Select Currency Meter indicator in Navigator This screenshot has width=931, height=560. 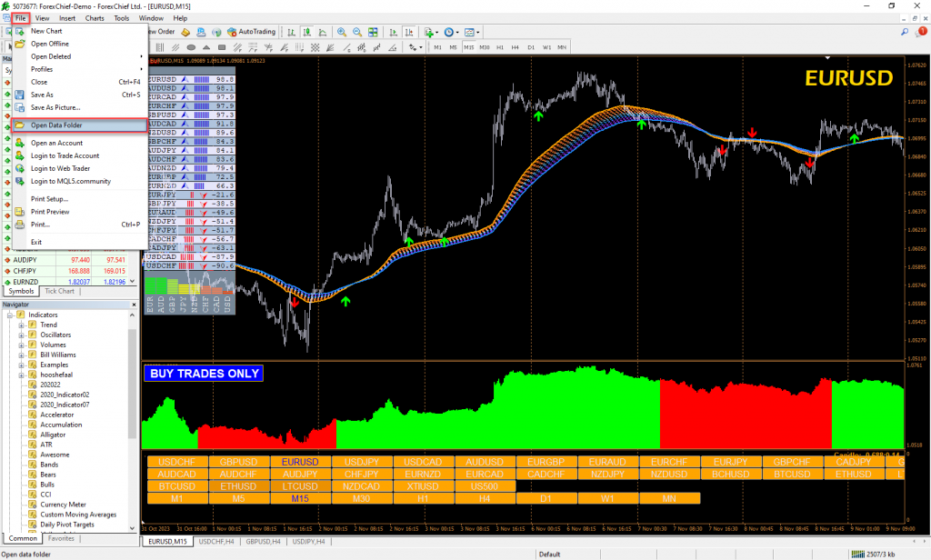click(63, 505)
